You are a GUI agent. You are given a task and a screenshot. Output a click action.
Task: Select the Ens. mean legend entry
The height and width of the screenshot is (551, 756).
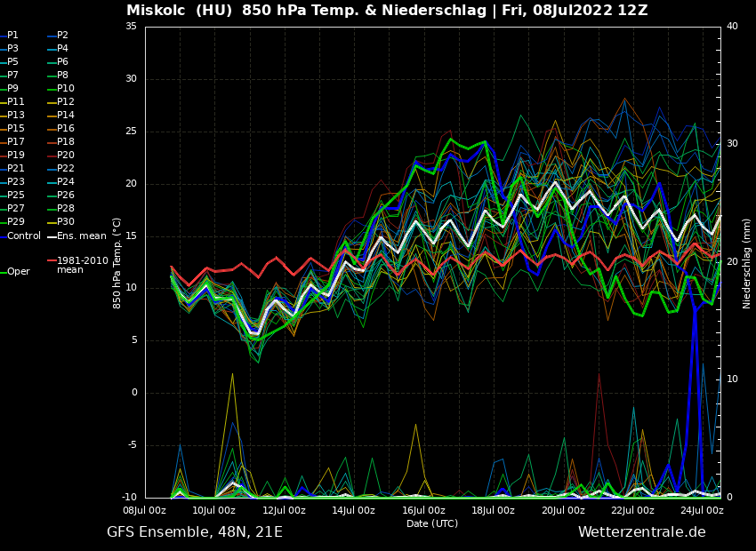(x=81, y=236)
